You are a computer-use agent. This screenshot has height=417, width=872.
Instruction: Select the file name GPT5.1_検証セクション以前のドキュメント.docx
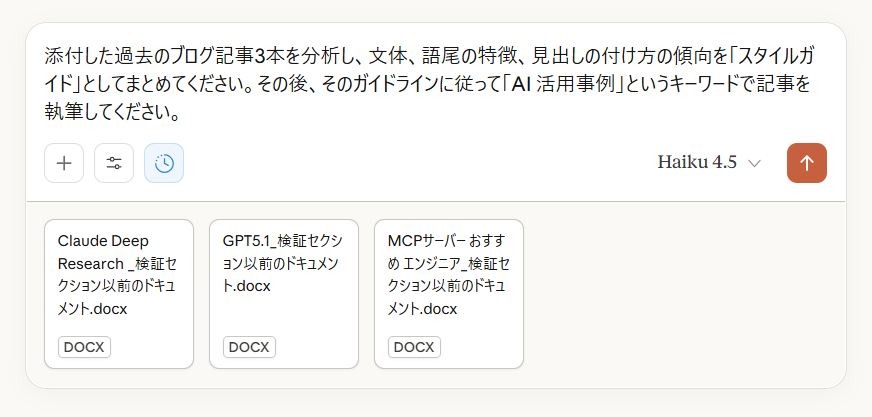pos(282,264)
